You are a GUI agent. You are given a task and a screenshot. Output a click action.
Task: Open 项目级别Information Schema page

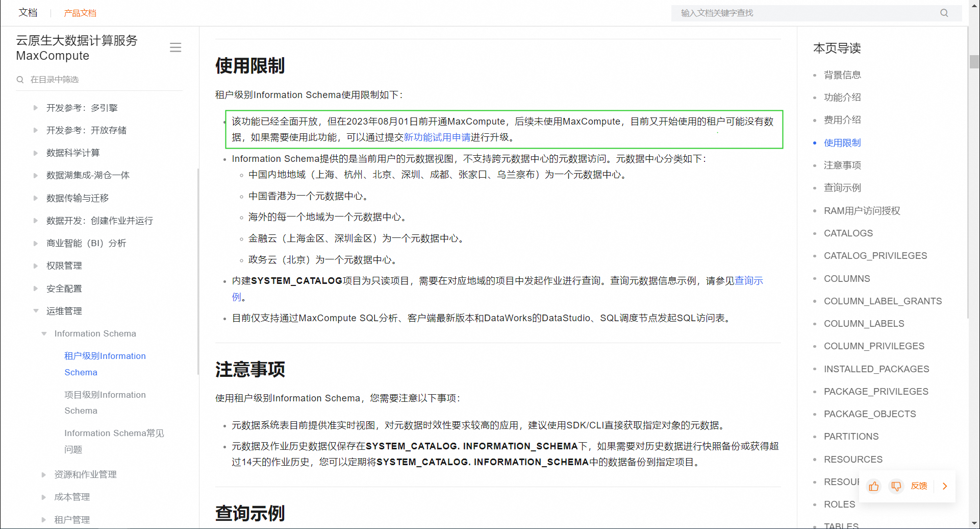[105, 402]
